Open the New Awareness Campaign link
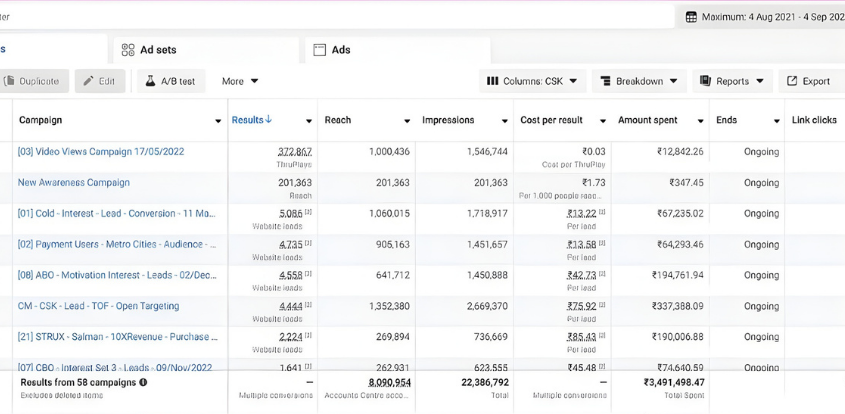 [74, 183]
